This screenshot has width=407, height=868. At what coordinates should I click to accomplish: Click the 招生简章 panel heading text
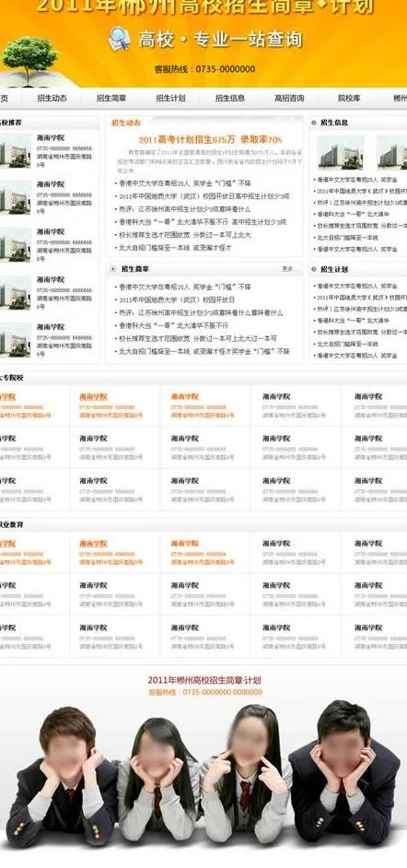point(135,269)
